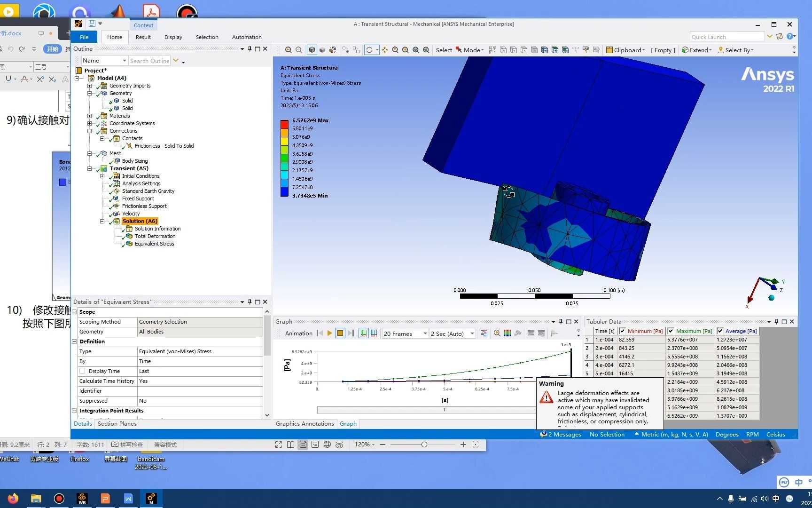Click the Clipboard icon in the toolbar
The image size is (812, 508).
(609, 50)
